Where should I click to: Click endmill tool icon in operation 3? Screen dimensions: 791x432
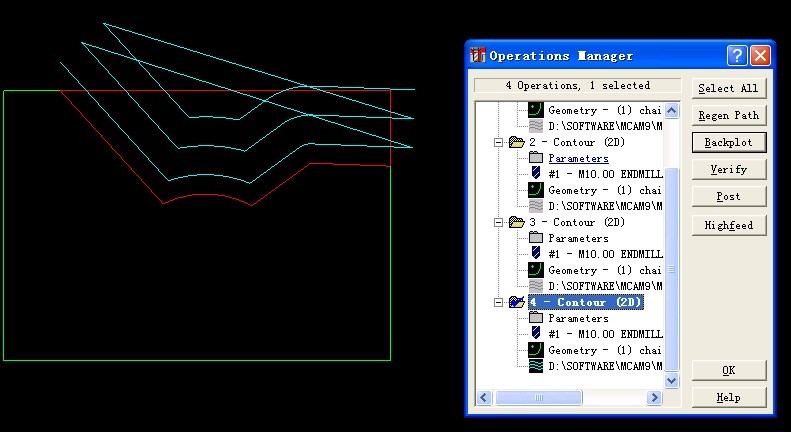coord(536,253)
